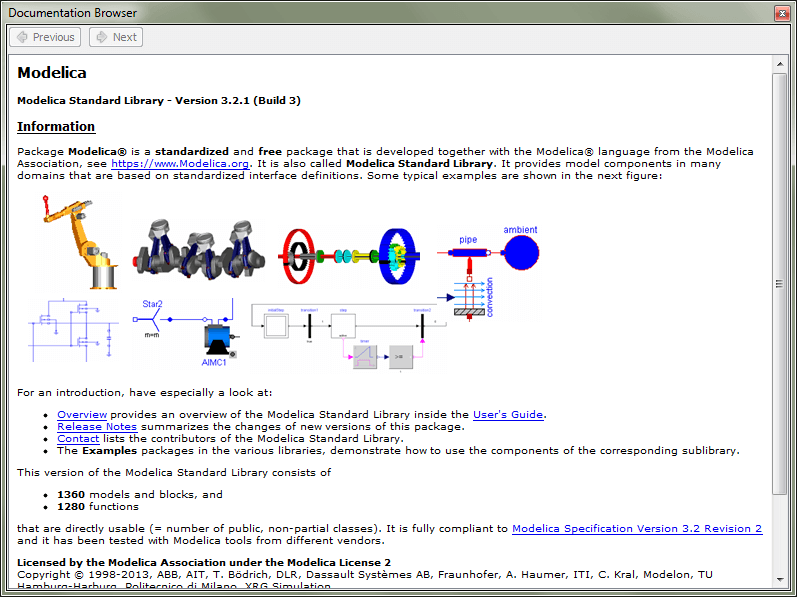
Task: Open Modelica Specification Version 3.2 Revision 2 link
Action: pyautogui.click(x=637, y=528)
